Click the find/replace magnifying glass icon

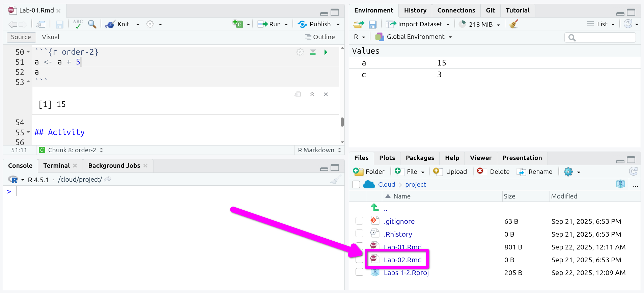click(92, 24)
